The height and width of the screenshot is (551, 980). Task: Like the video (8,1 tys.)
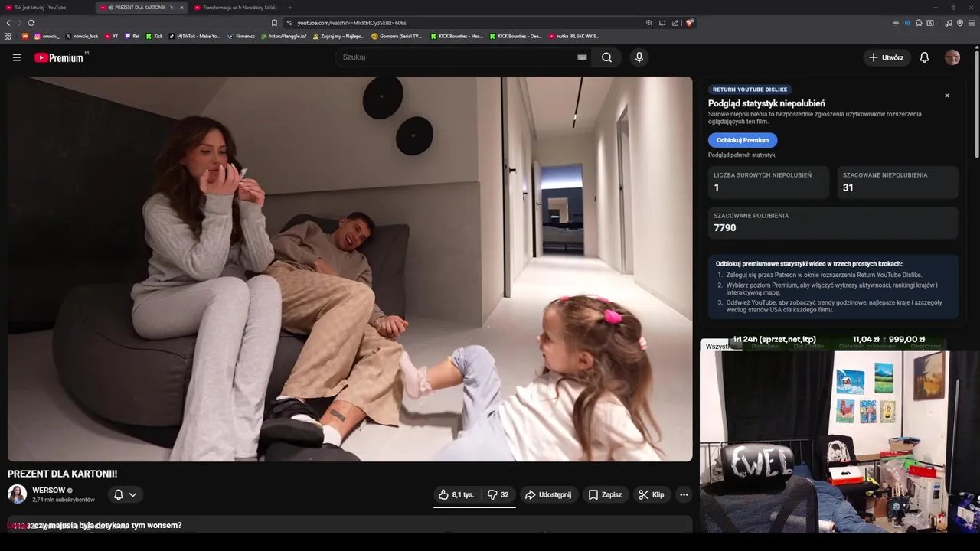457,494
